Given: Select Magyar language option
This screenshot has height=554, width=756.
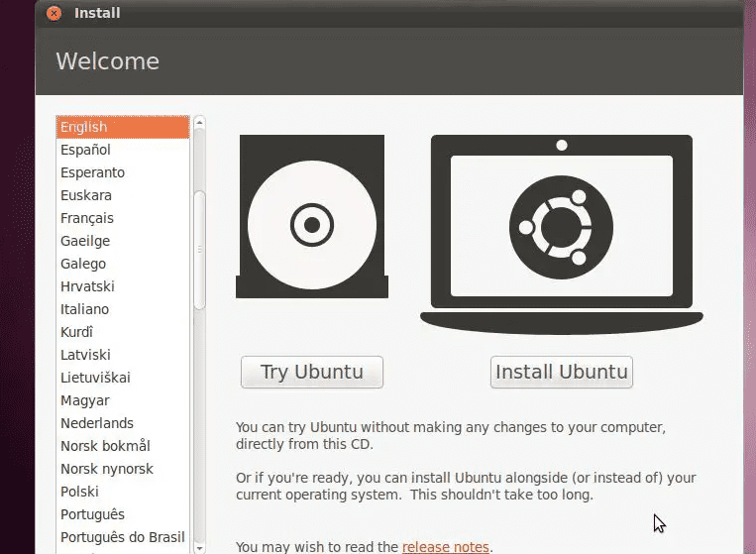Looking at the screenshot, I should point(85,400).
